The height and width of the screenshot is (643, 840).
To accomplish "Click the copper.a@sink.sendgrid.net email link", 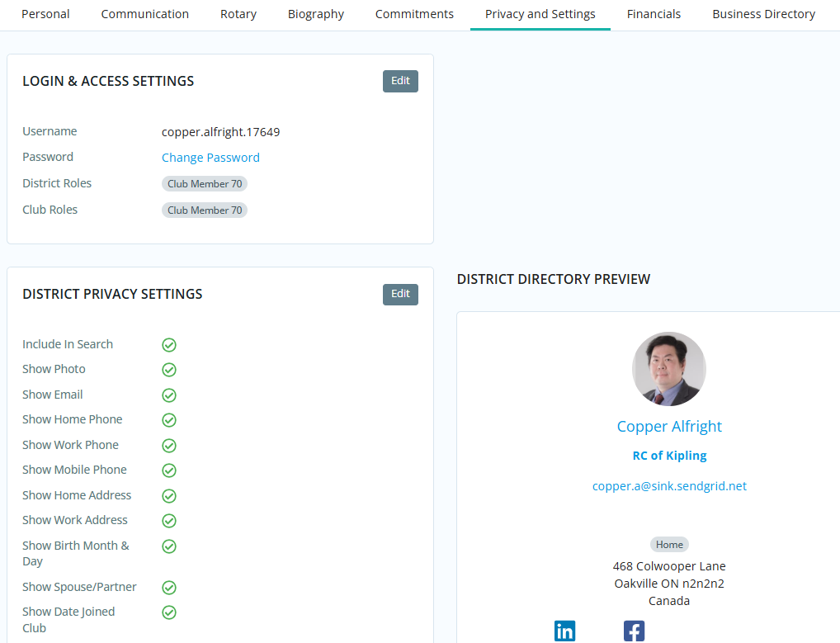I will (669, 486).
